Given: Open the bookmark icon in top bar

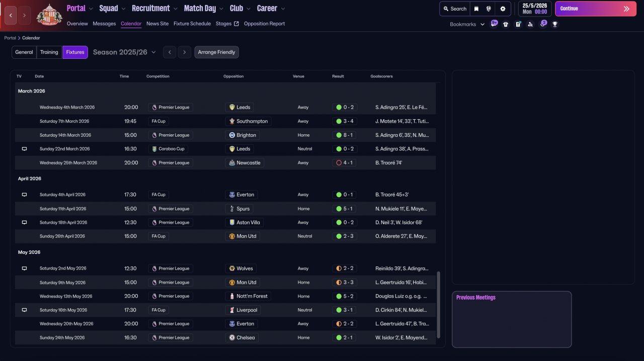Looking at the screenshot, I should tap(476, 9).
